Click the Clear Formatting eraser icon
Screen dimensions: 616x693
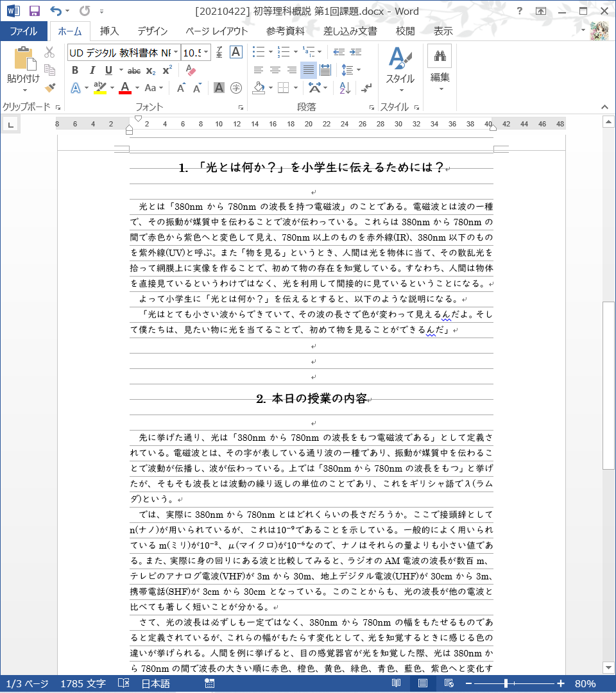[x=190, y=71]
